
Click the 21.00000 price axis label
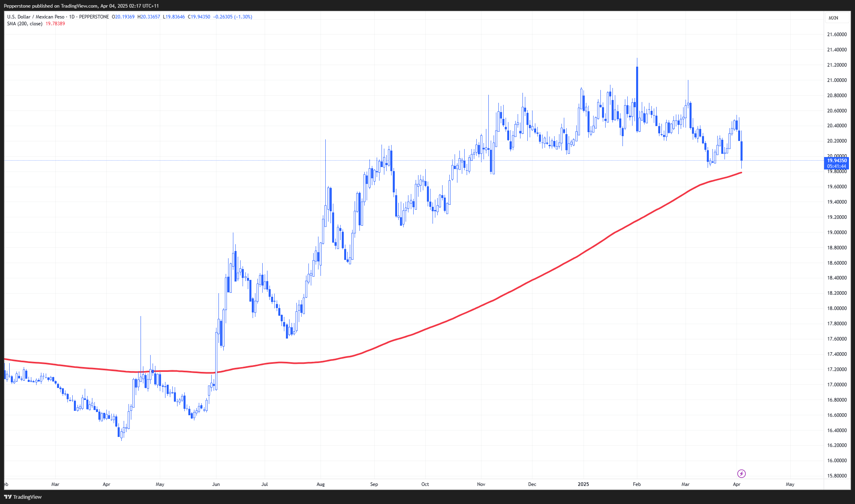coord(837,80)
